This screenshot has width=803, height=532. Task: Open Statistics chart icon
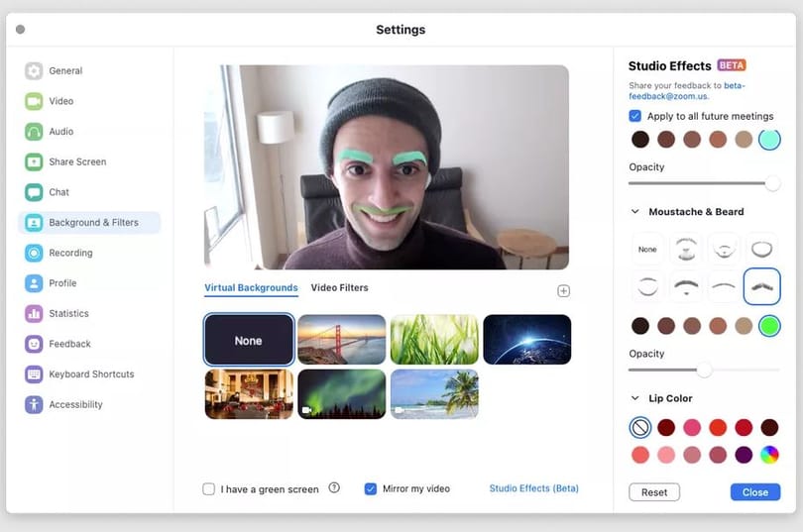tap(34, 314)
